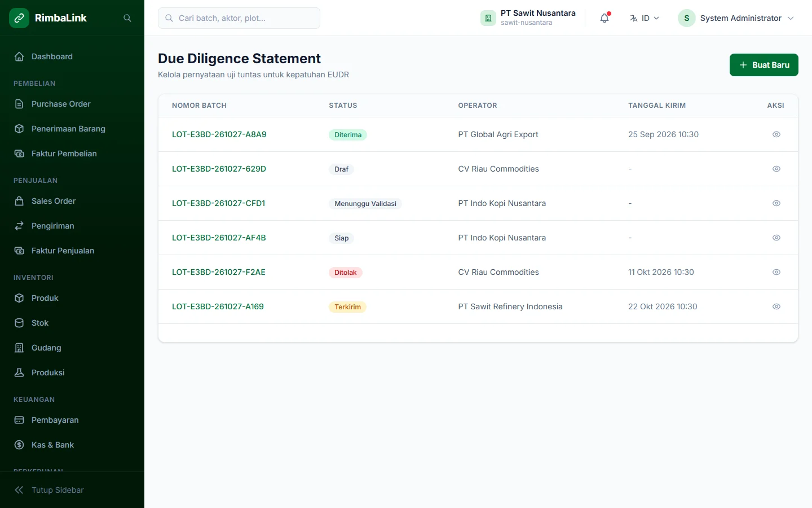Click the Faktur Penjualan icon
812x508 pixels.
coord(19,251)
